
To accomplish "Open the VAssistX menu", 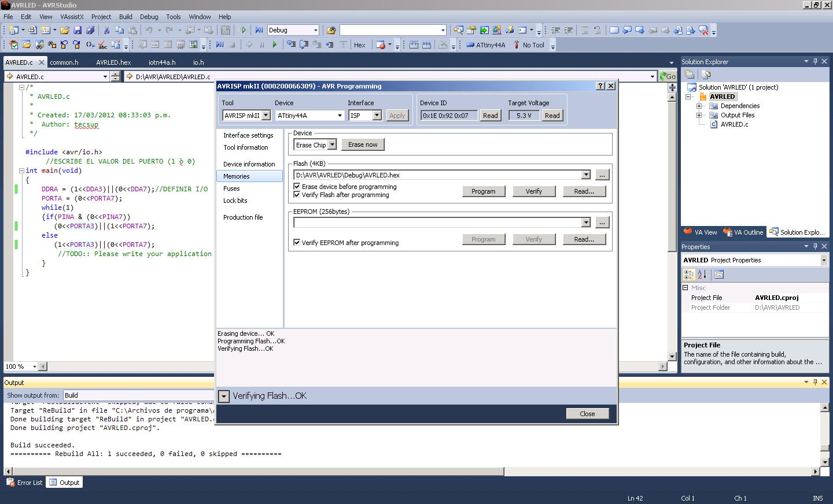I will 72,17.
